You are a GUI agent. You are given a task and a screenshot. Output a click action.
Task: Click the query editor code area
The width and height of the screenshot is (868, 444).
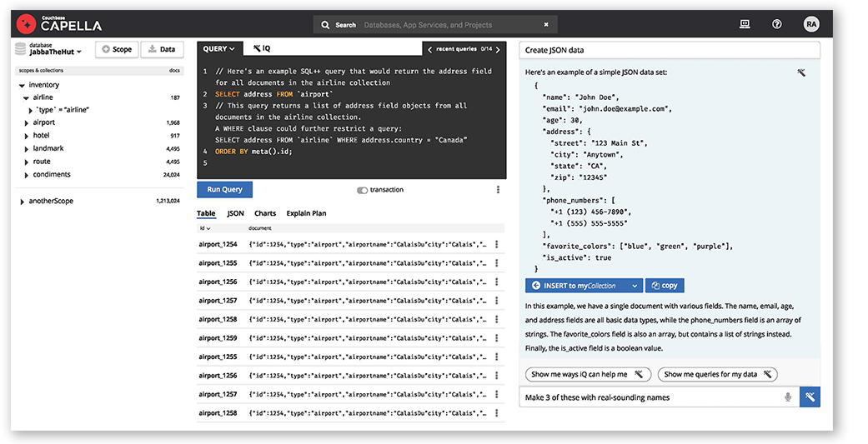pos(352,117)
